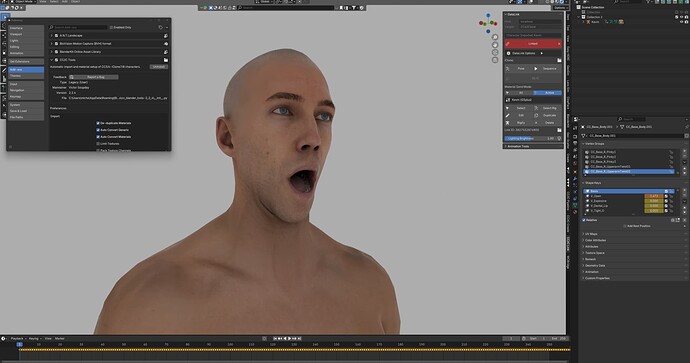The image size is (690, 363).
Task: Click the red Linked button in DataLink
Action: coord(533,44)
